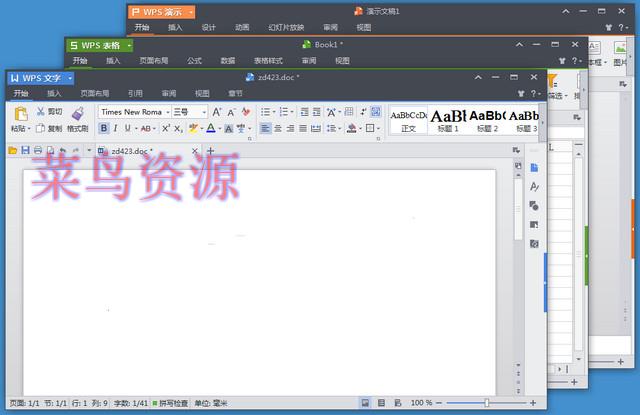Expand the 粘贴 paste options arrow
This screenshot has height=415, width=640.
pos(29,129)
